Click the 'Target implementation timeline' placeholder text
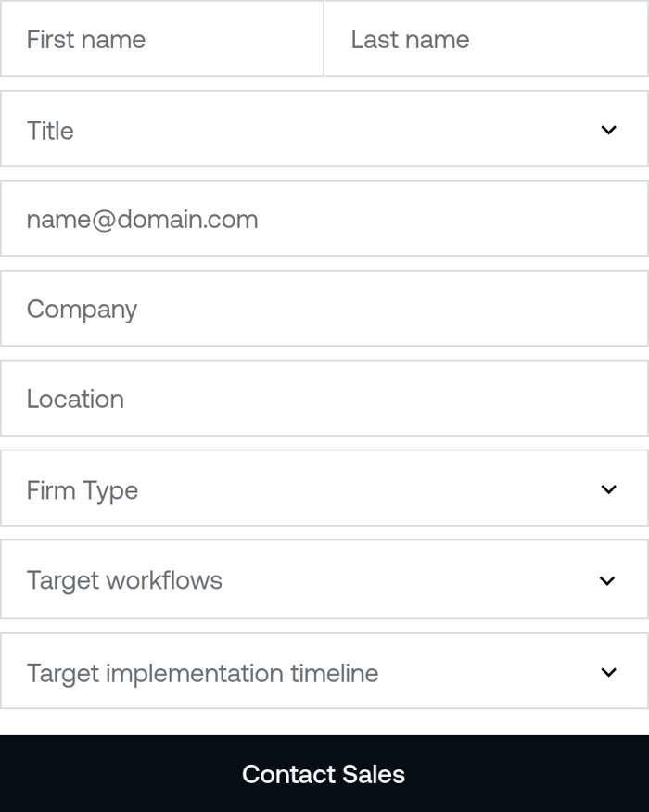The width and height of the screenshot is (649, 812). 202,673
